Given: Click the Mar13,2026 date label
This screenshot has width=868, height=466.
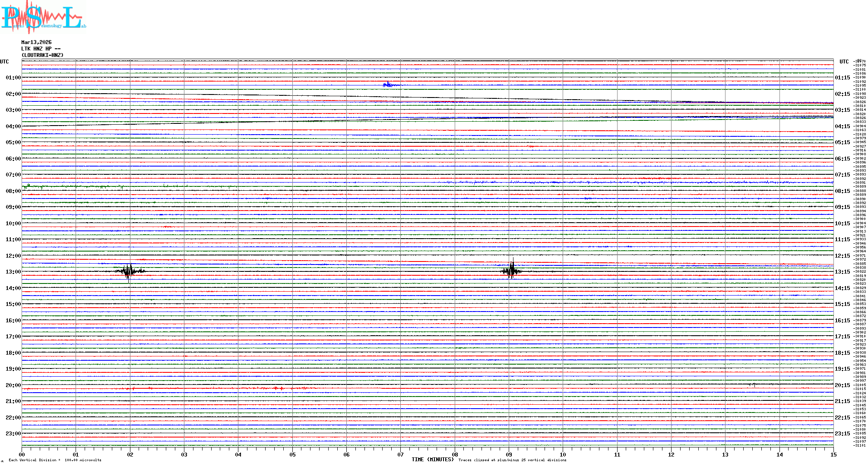Looking at the screenshot, I should (36, 42).
